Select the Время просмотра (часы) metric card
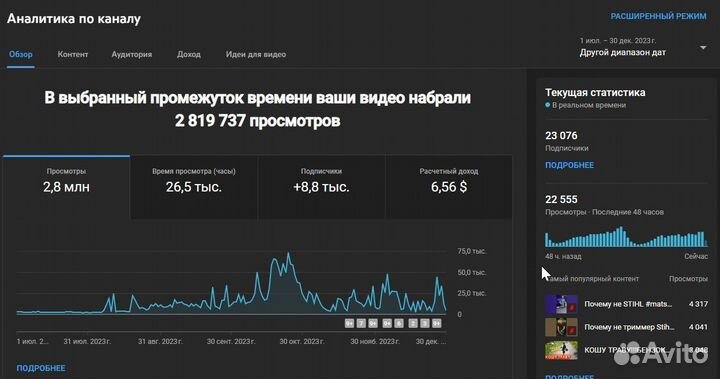 (x=194, y=187)
